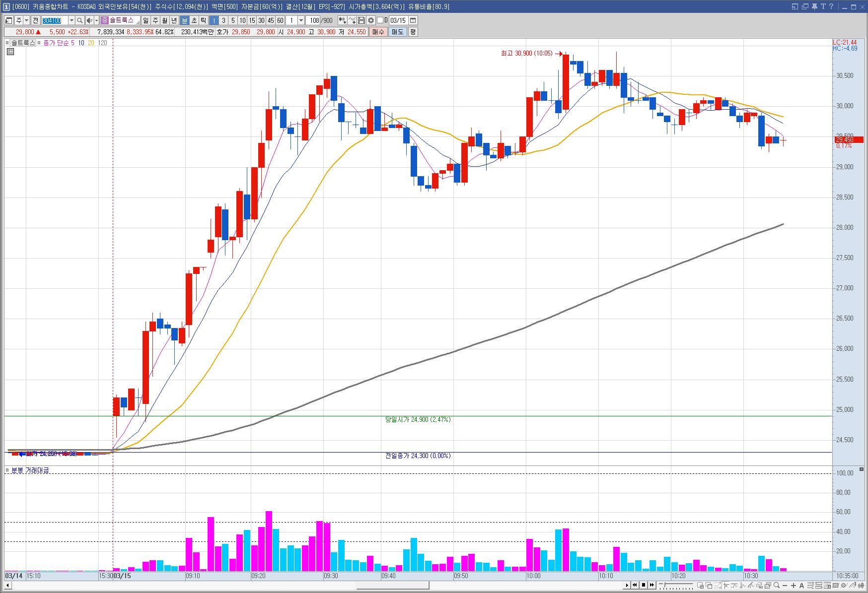Viewport: 868px width, 593px height.
Task: Click the stop button in replay controls
Action: point(644,585)
